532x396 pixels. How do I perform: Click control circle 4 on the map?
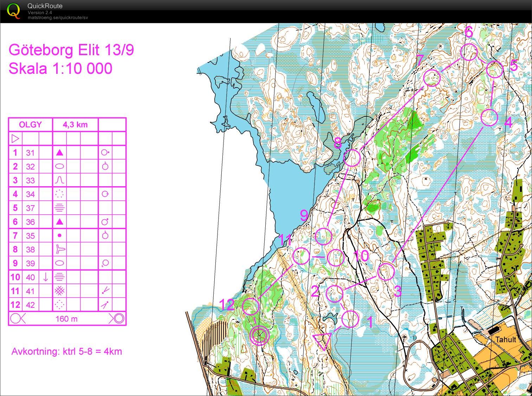[489, 117]
